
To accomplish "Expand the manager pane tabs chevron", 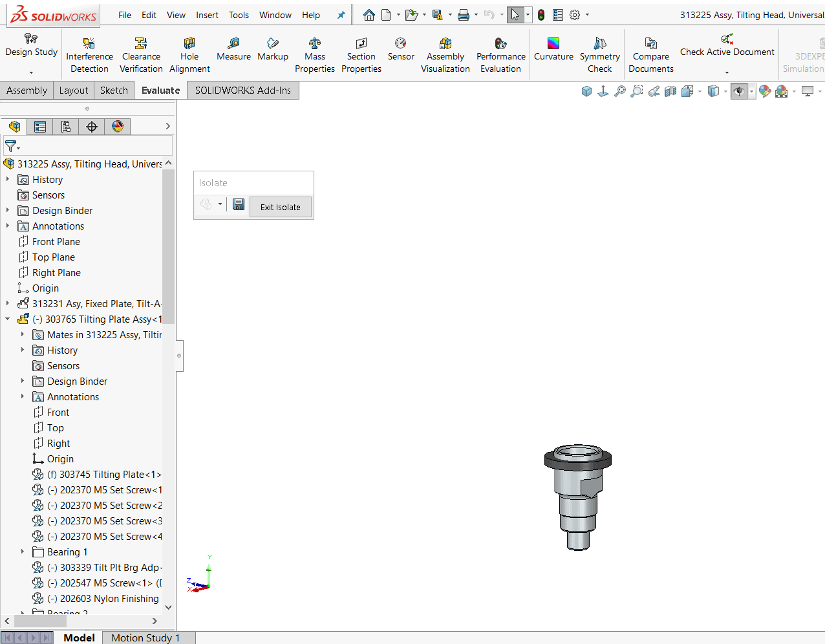I will pos(167,127).
